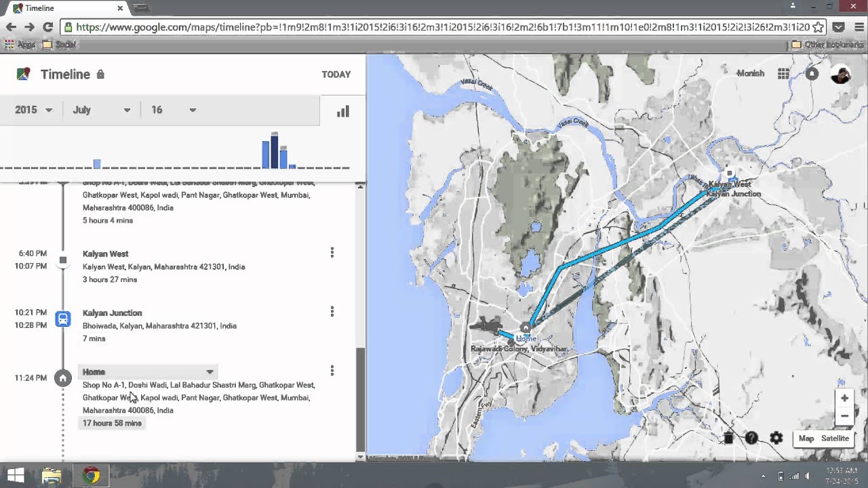Click the small light blue histogram bar on the left
Screen dimensions: 868x488
pos(97,164)
